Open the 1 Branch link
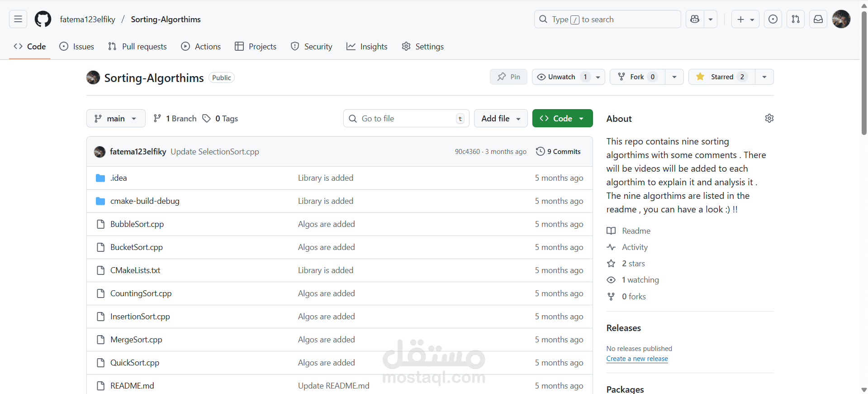Screen dimensions: 868x394 click(175, 118)
